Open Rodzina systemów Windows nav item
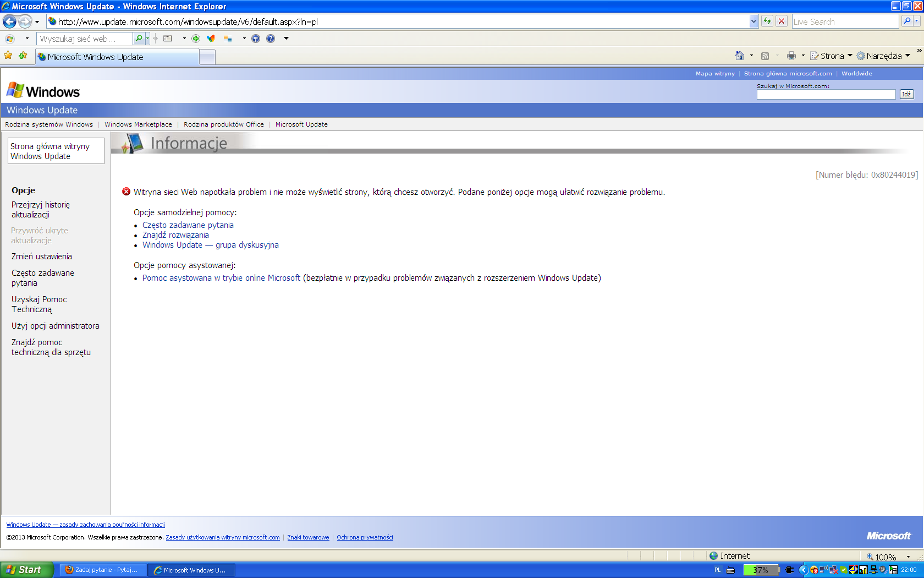This screenshot has height=578, width=924. point(49,124)
